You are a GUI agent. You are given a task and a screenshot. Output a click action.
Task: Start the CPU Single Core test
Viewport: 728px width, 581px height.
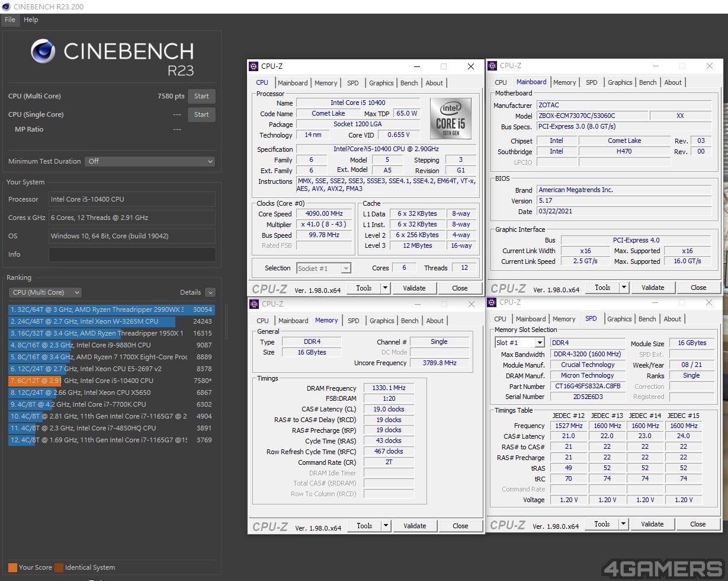click(x=201, y=114)
